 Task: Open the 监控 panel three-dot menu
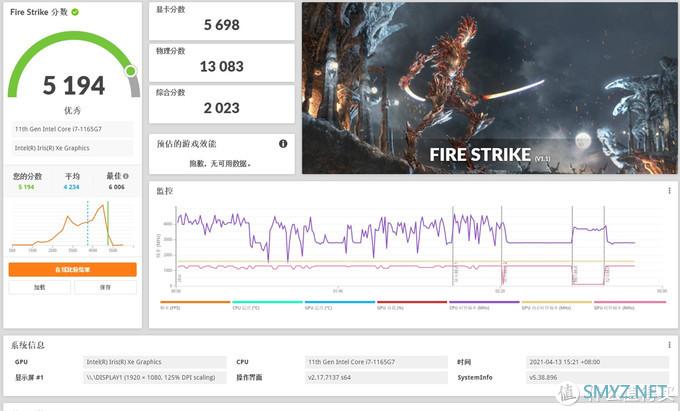[669, 191]
